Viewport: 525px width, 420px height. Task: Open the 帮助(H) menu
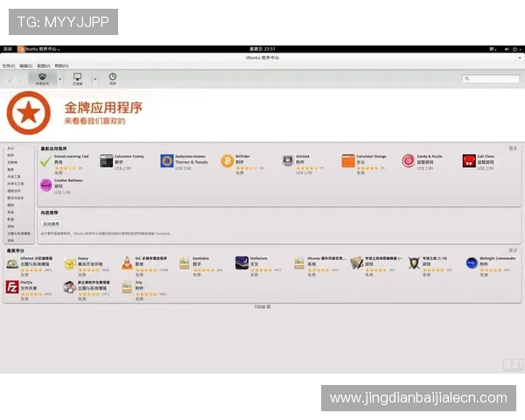click(61, 66)
